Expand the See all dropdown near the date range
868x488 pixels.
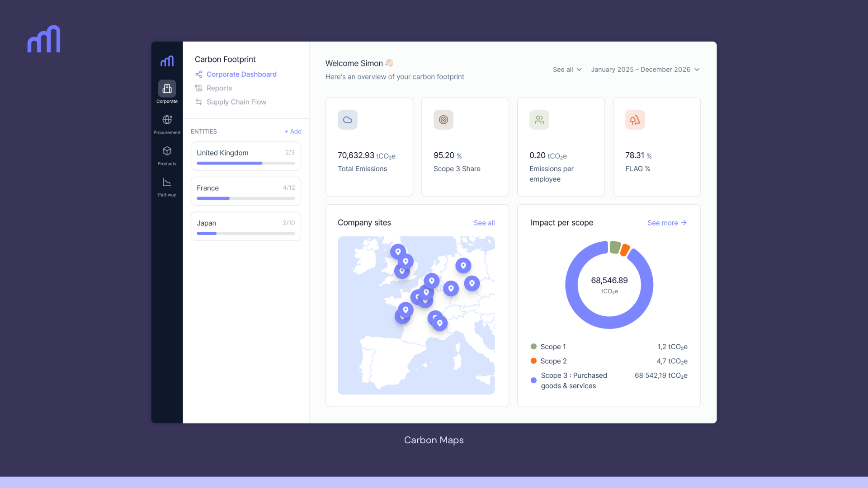click(566, 69)
